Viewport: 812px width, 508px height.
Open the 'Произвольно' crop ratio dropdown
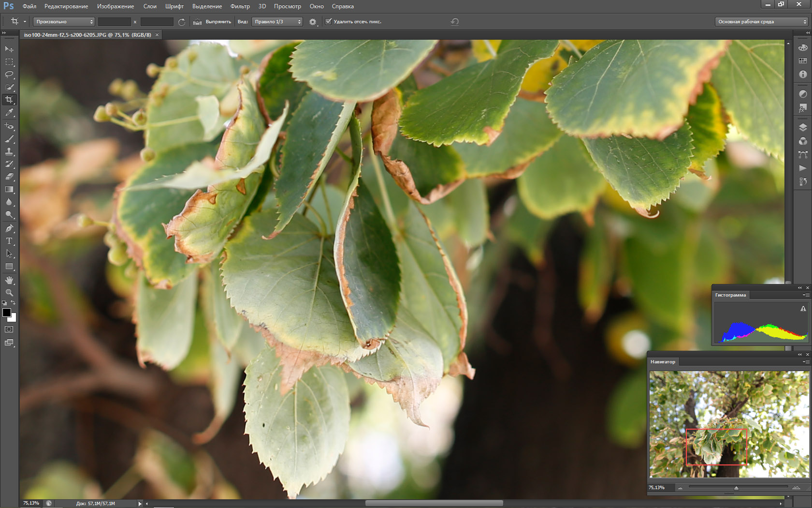[x=64, y=22]
